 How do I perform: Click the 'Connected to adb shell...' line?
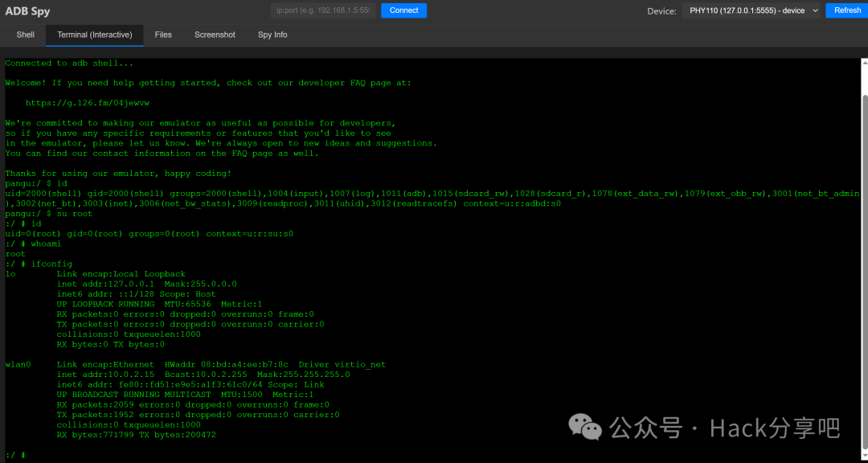(x=69, y=64)
